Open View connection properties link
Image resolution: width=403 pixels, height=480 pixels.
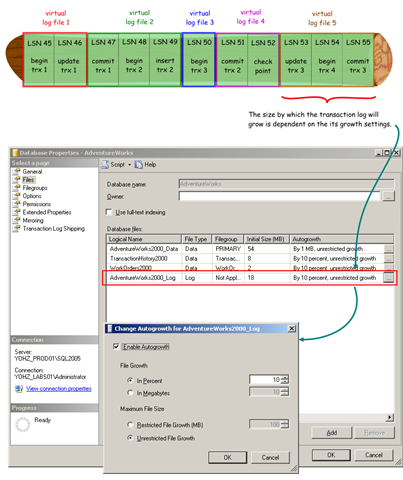tap(59, 389)
